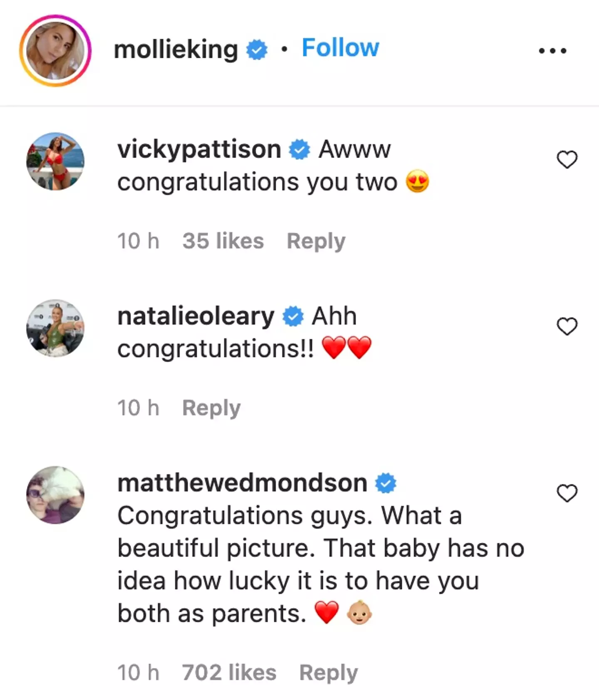599x700 pixels.
Task: View the 35 likes on vickypattison's comment
Action: (x=223, y=241)
